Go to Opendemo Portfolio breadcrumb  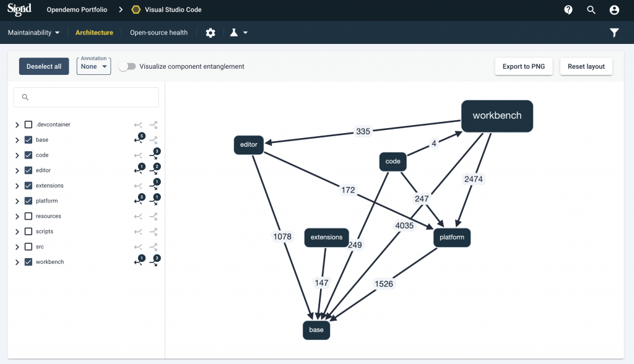pyautogui.click(x=77, y=10)
